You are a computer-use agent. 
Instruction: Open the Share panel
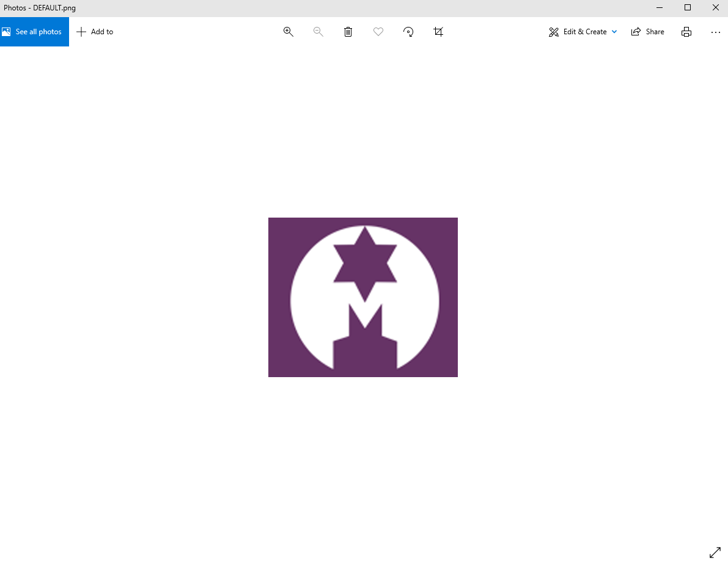[647, 31]
